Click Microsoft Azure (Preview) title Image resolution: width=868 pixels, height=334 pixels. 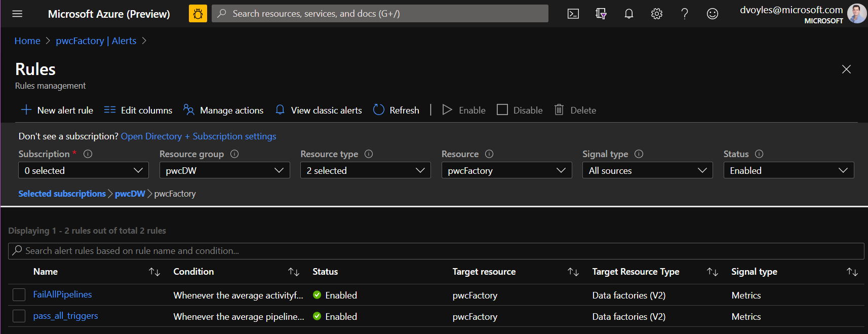109,14
